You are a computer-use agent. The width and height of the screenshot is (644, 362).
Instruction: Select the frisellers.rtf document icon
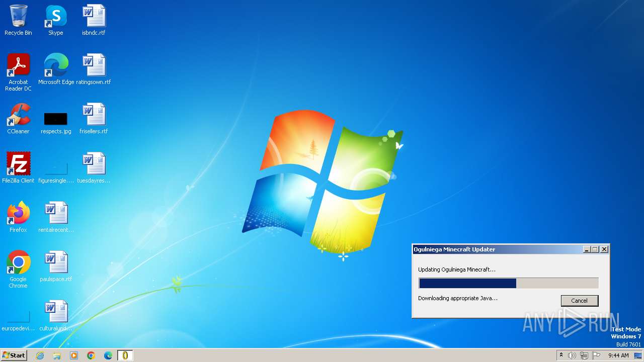94,118
